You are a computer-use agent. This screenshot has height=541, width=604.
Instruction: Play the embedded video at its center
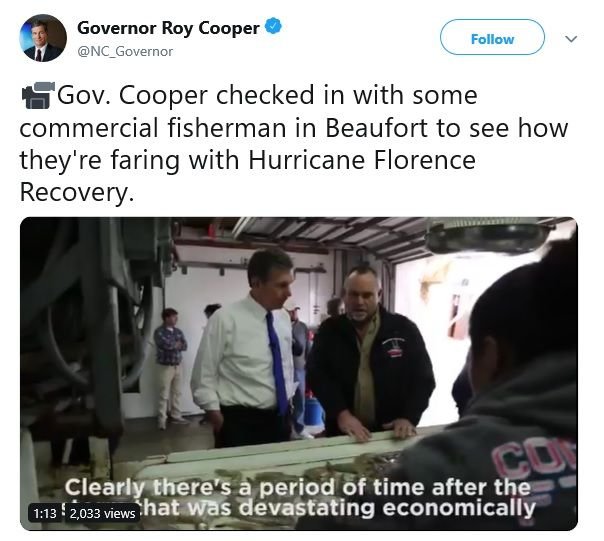click(x=299, y=374)
